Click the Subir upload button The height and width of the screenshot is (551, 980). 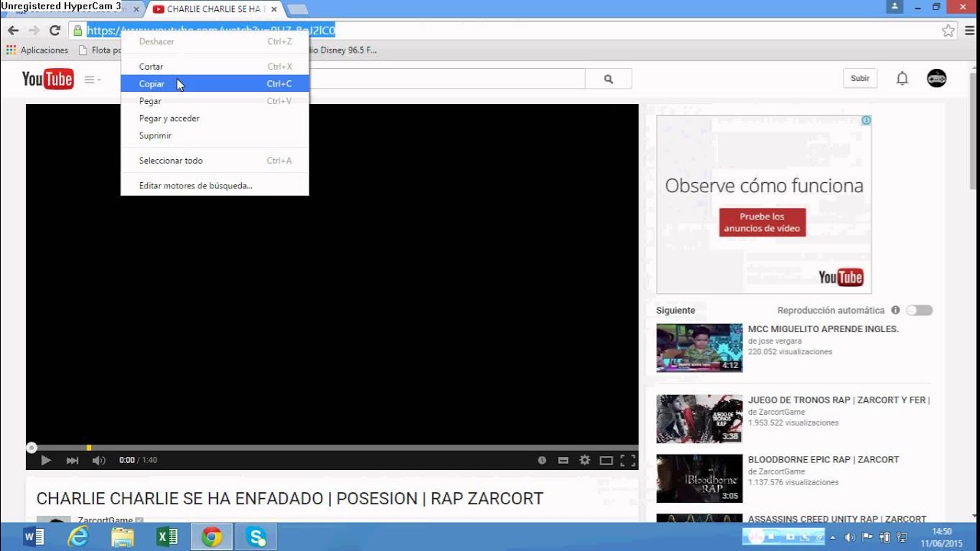pos(860,78)
